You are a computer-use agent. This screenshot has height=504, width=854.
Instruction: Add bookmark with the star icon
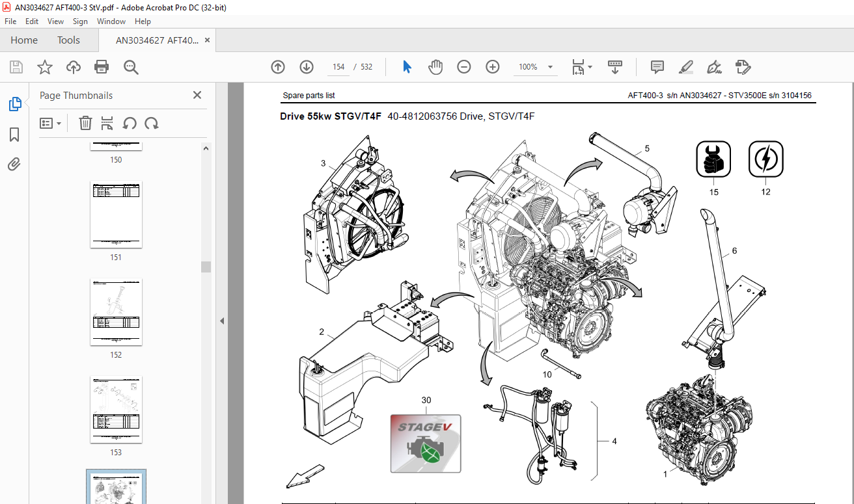(x=44, y=67)
